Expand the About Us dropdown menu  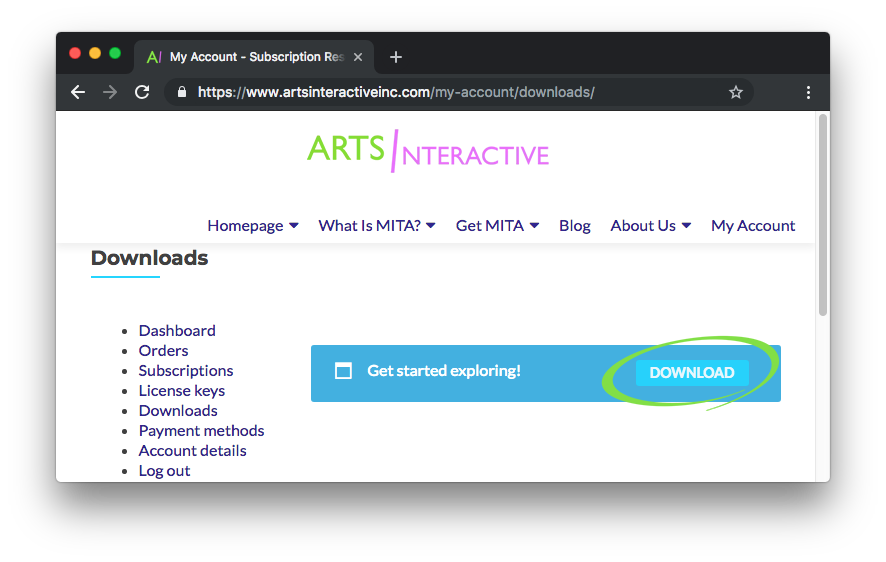click(x=650, y=226)
